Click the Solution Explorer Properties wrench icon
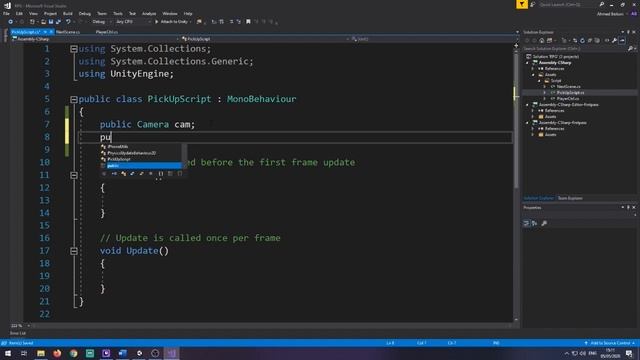Screen dimensions: 640x360 tap(614, 40)
